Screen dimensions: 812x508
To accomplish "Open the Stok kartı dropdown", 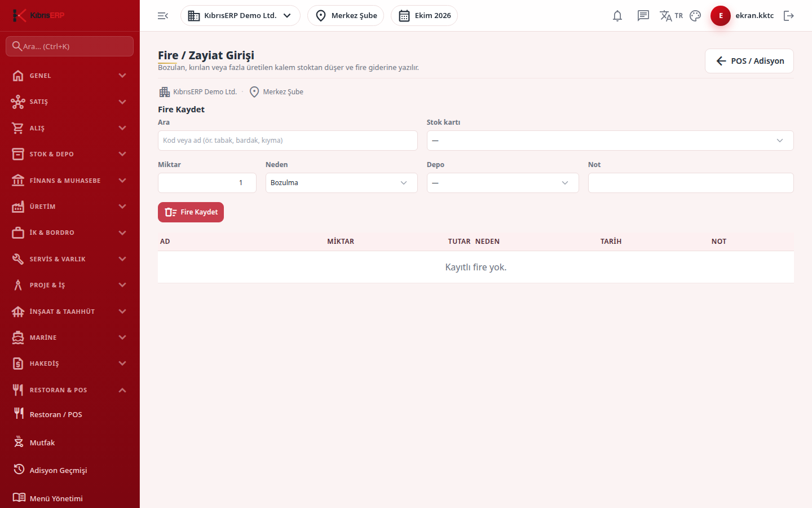I will pos(610,141).
